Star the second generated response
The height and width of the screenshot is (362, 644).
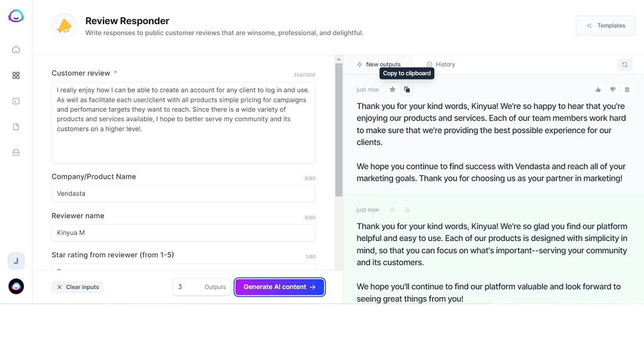[x=392, y=210]
